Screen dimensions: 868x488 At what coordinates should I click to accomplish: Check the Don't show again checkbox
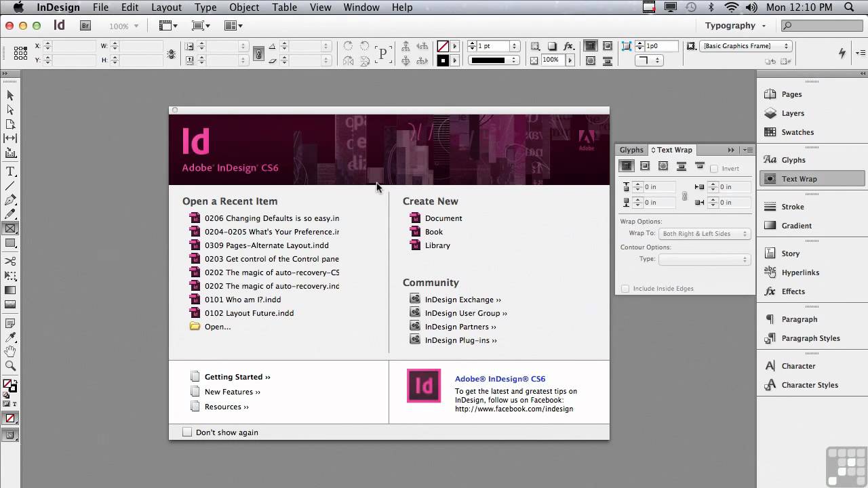coord(187,432)
